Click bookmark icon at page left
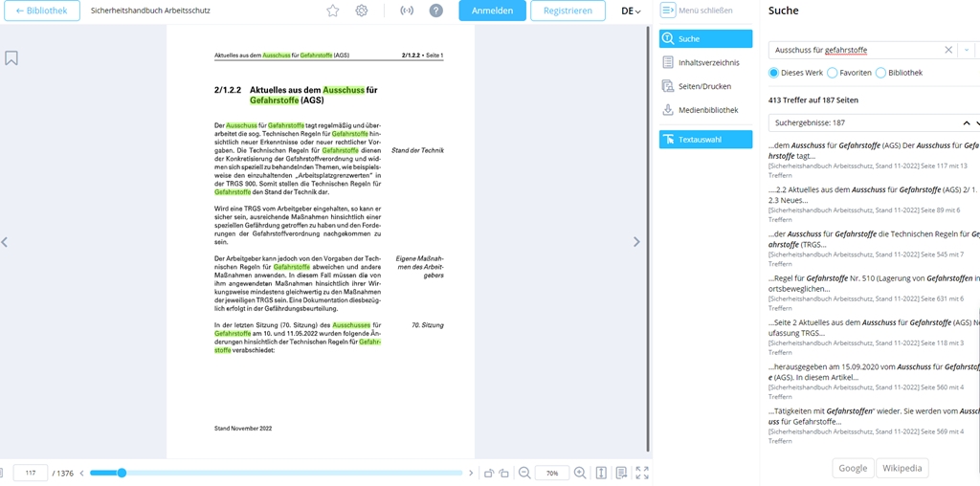The width and height of the screenshot is (980, 486). (x=11, y=58)
